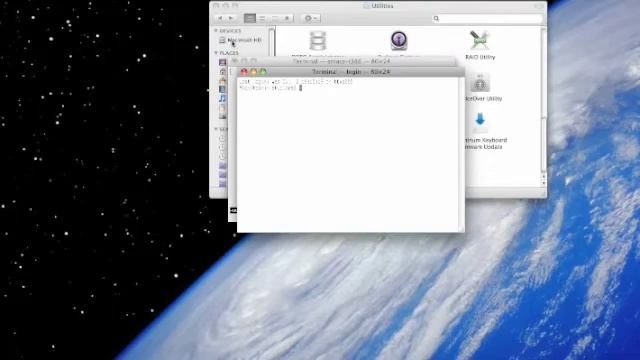Click the search magnifier icon in Finder
This screenshot has width=640, height=360.
point(436,18)
